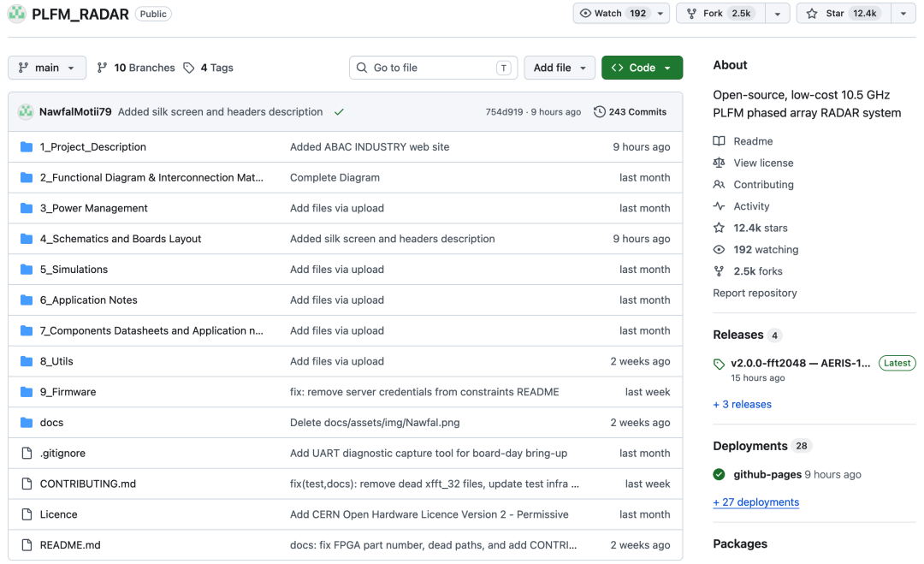Click the folder icon beside docs
This screenshot has width=924, height=564.
27,423
